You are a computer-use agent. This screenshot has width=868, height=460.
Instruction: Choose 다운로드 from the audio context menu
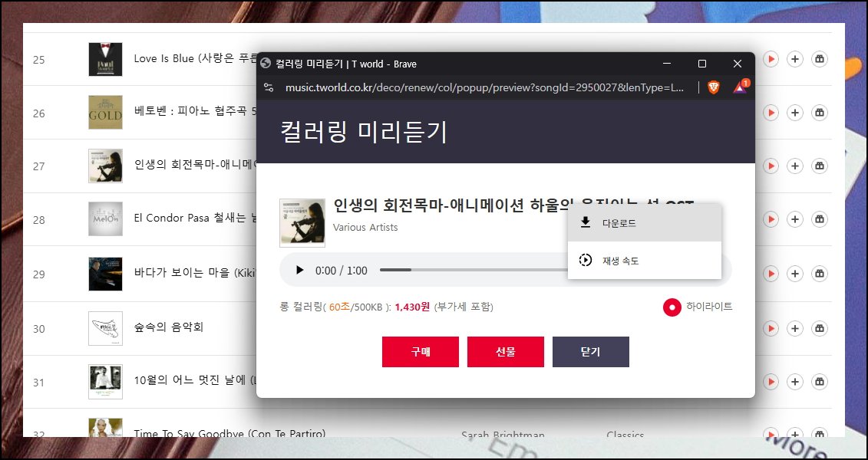click(x=645, y=223)
